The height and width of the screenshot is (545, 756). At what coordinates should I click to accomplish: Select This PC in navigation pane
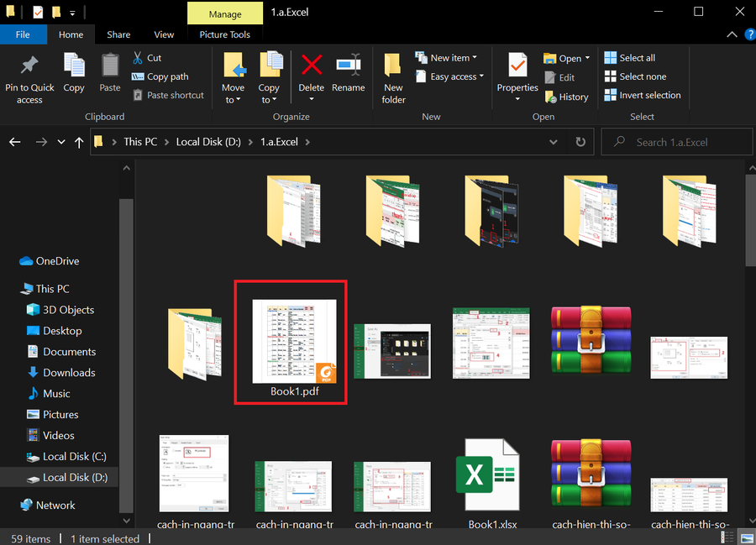45,289
